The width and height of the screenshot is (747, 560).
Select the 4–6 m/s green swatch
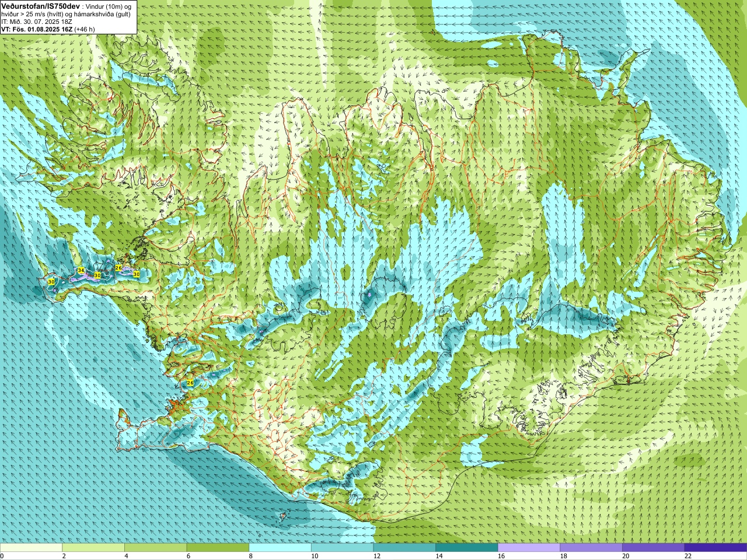(155, 548)
